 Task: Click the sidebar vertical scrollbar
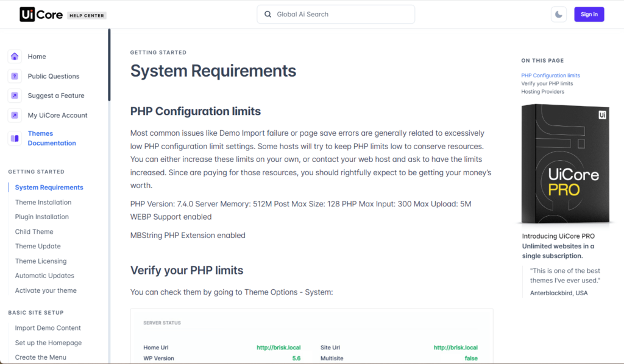click(109, 65)
